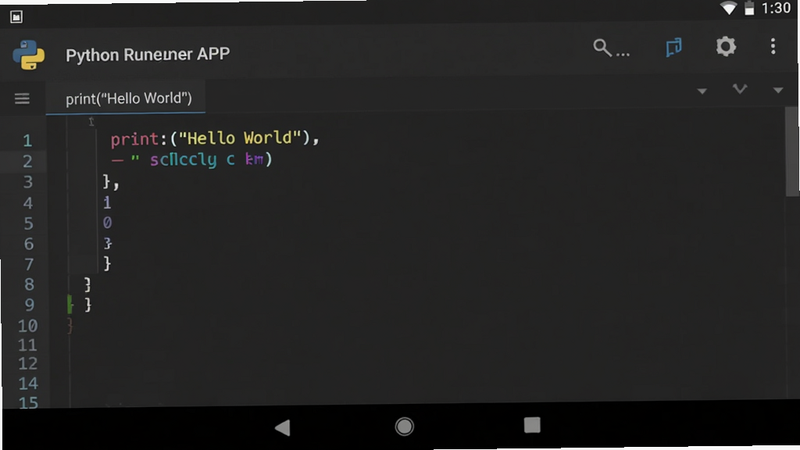The image size is (800, 450).
Task: Open the search magnifier icon
Action: (603, 48)
